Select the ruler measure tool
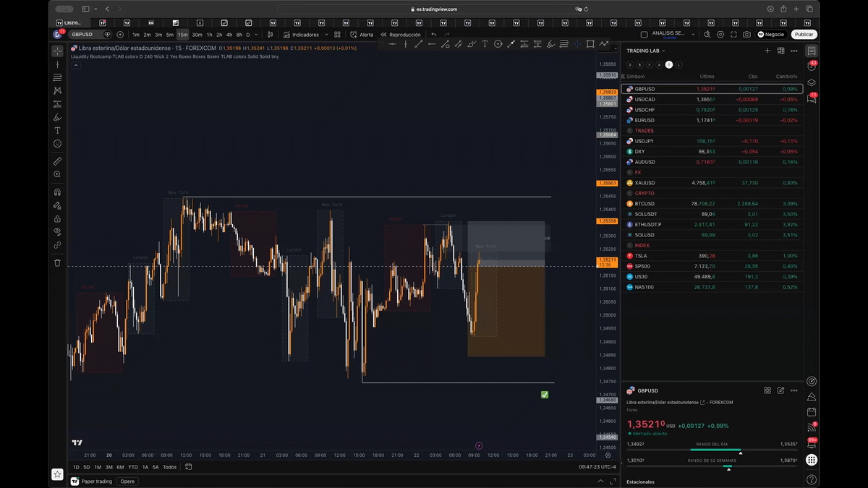 click(x=57, y=161)
